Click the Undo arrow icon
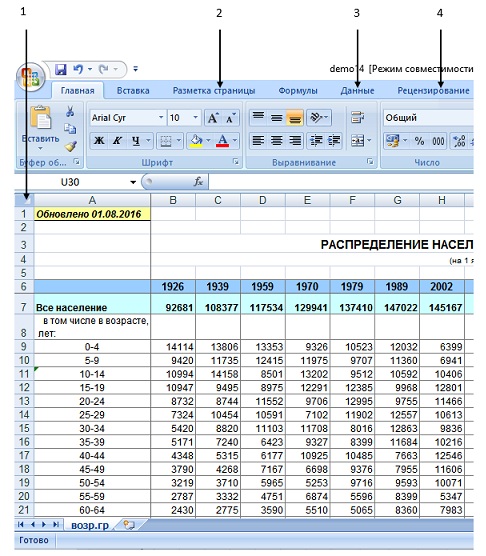The height and width of the screenshot is (556, 486). tap(78, 69)
